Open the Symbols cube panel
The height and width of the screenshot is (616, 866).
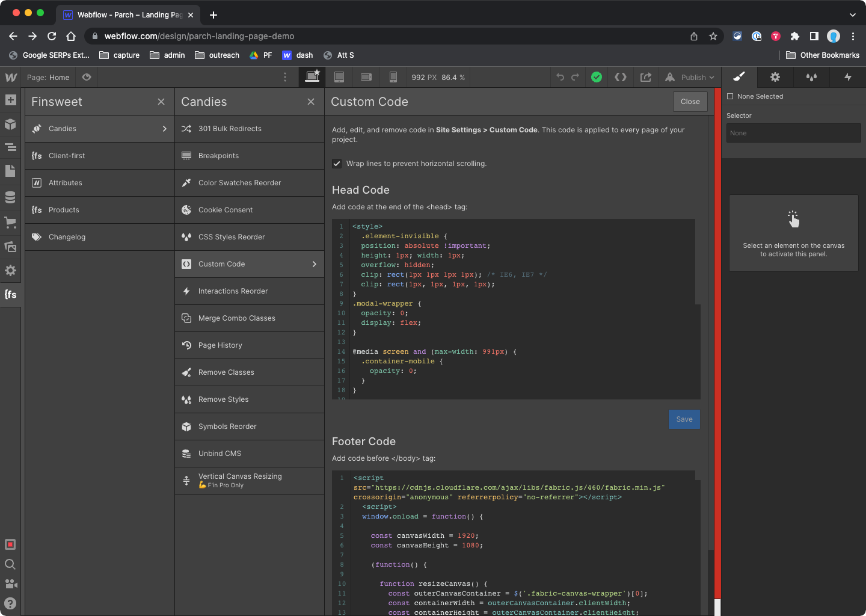[x=10, y=125]
